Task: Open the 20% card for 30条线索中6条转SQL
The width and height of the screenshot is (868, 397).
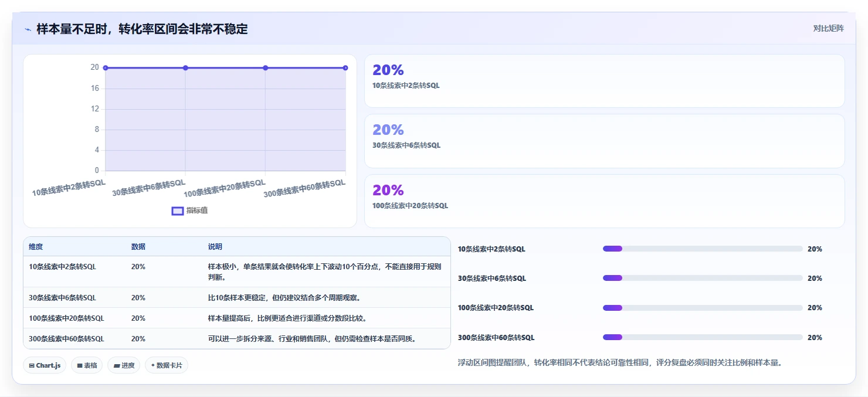Action: click(605, 141)
